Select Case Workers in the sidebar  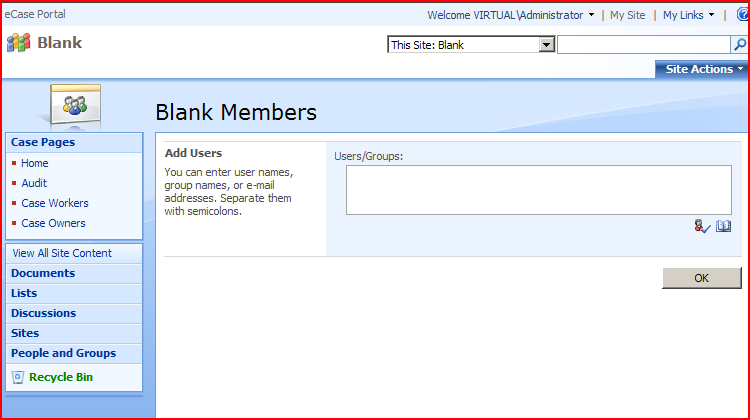[54, 203]
